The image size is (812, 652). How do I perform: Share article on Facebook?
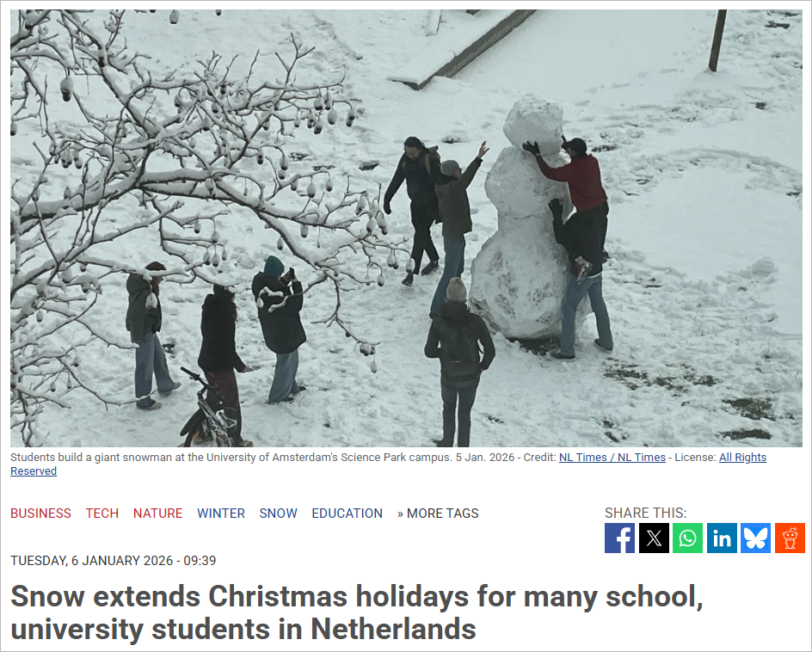[x=619, y=538]
